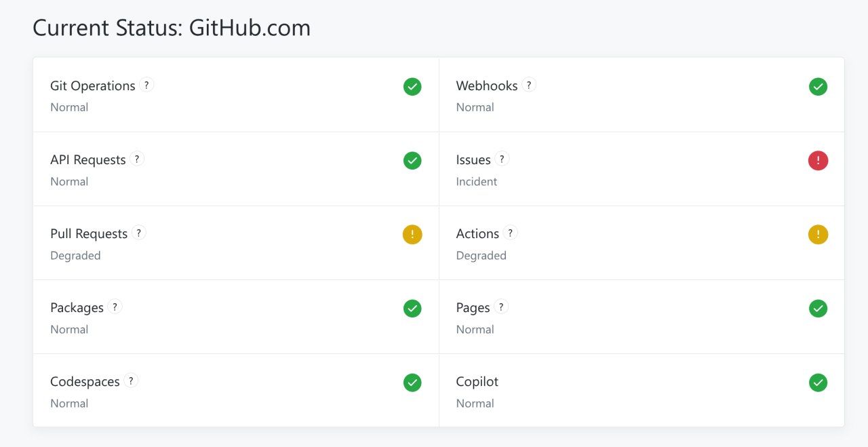Image resolution: width=868 pixels, height=447 pixels.
Task: Click the Issues service label
Action: point(473,160)
